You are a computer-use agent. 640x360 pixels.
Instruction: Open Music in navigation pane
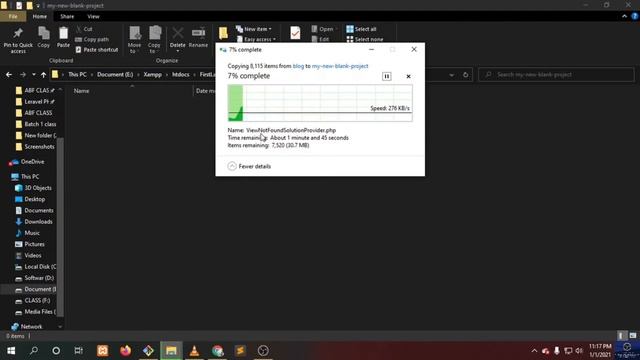tap(28, 233)
